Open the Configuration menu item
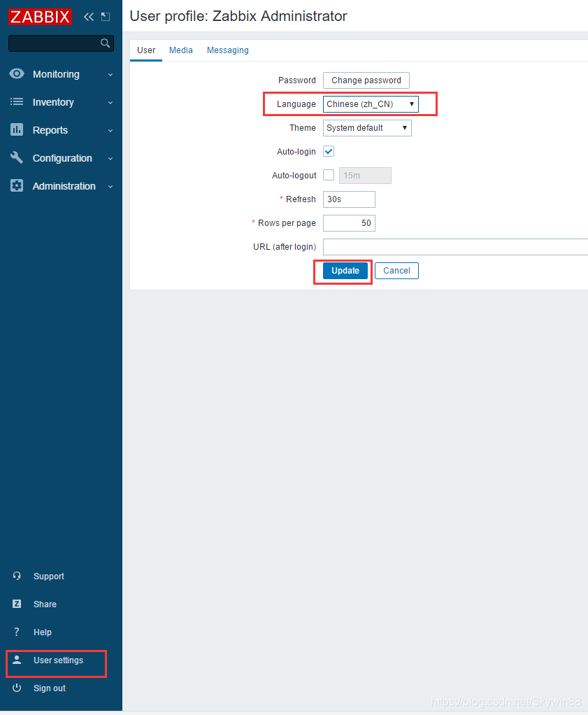Image resolution: width=588 pixels, height=715 pixels. [x=61, y=158]
